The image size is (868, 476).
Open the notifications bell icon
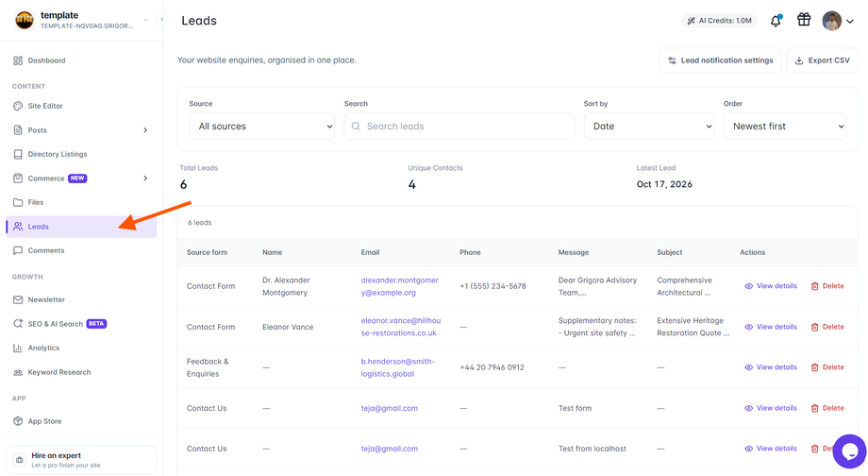(x=776, y=21)
